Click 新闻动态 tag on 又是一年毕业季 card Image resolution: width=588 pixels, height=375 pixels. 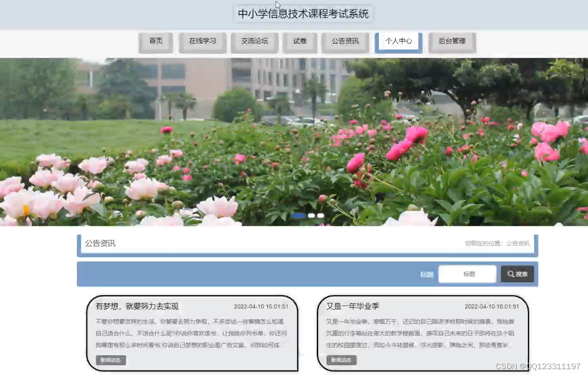342,360
